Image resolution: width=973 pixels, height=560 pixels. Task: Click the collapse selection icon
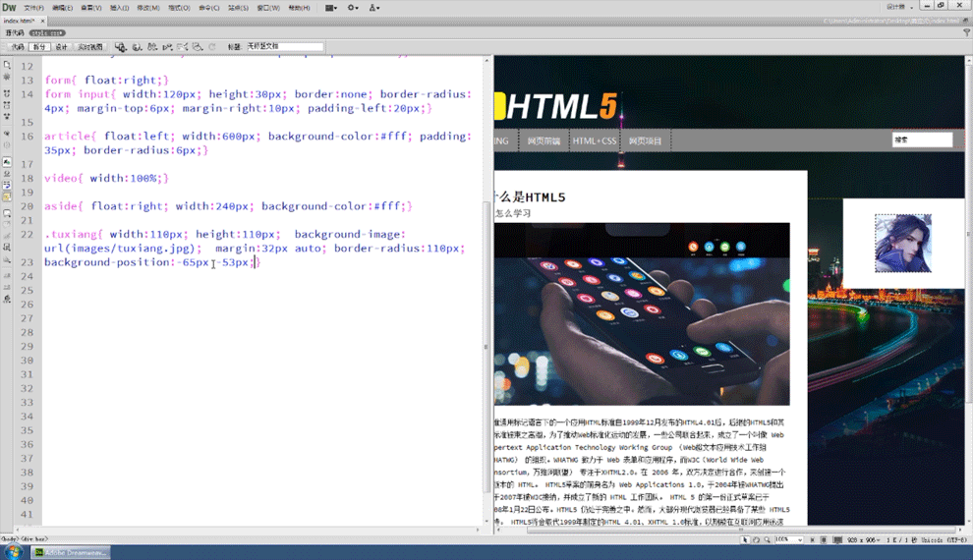coord(7,105)
